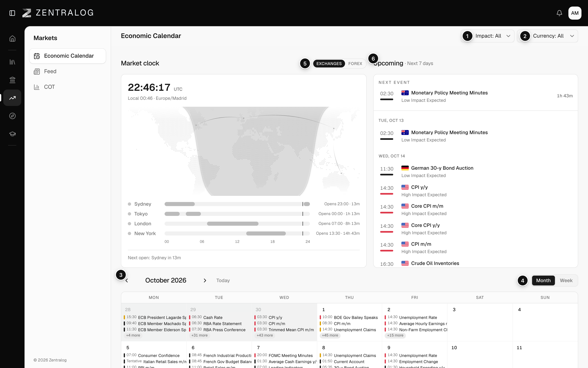Open CPI y/y upcoming event

tap(476, 191)
